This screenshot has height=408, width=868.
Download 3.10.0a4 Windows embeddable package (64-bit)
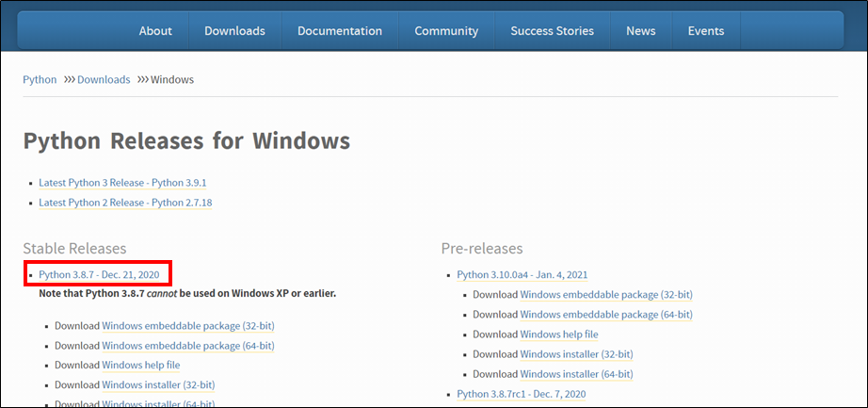tap(606, 315)
